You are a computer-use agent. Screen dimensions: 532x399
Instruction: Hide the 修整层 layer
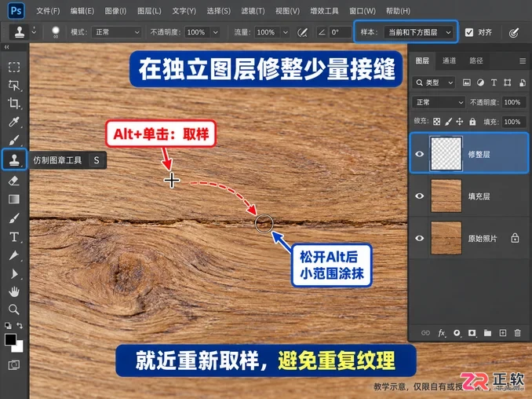[x=419, y=154]
